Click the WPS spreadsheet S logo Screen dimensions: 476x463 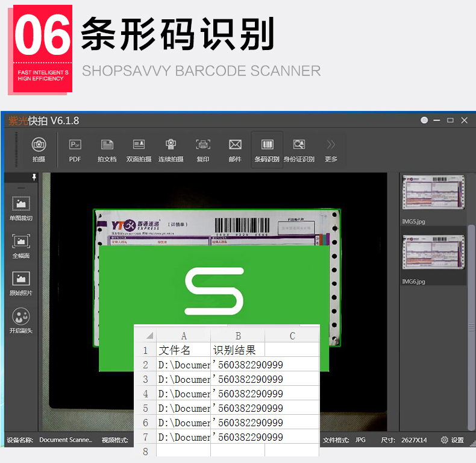click(x=214, y=291)
